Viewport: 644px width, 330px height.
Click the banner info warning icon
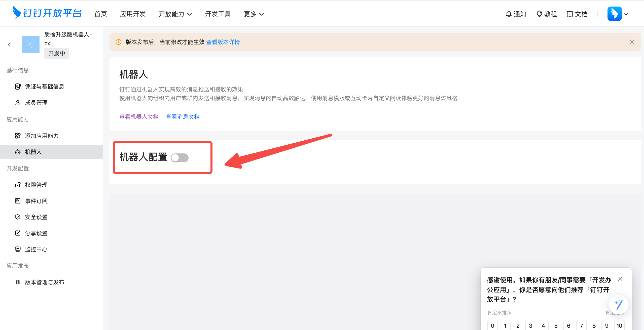tap(118, 42)
